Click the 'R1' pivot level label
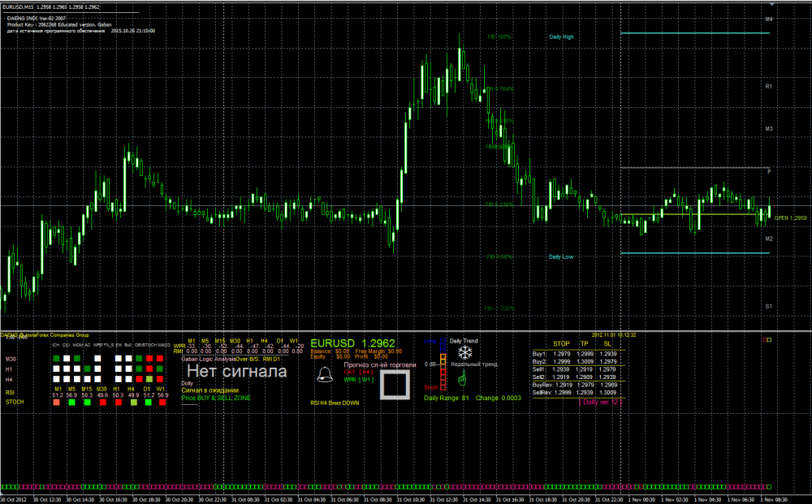This screenshot has width=812, height=504. (768, 86)
